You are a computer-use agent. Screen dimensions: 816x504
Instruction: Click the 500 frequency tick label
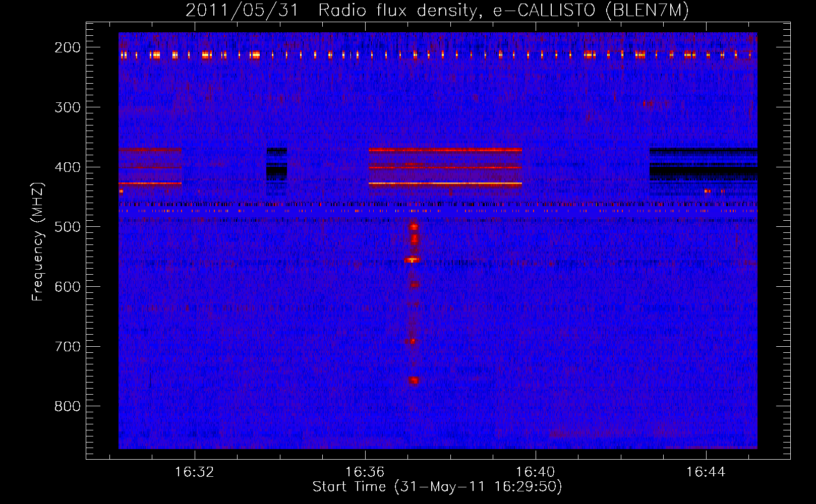68,227
